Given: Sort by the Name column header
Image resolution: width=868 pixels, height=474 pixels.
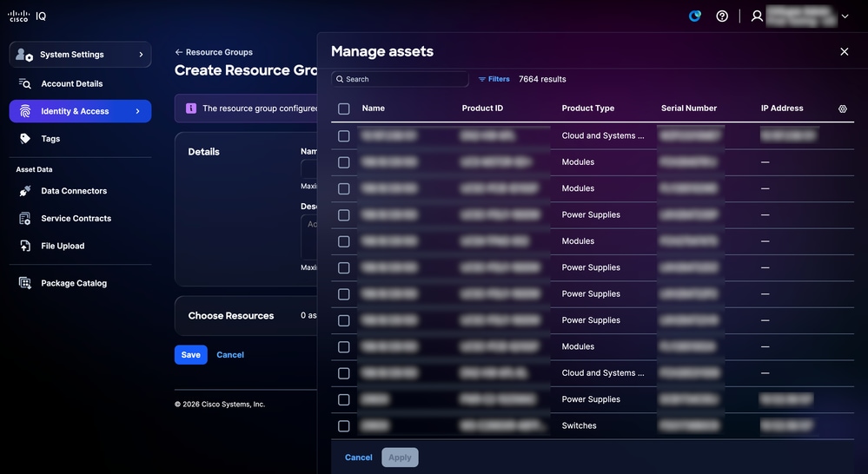Looking at the screenshot, I should [x=373, y=109].
